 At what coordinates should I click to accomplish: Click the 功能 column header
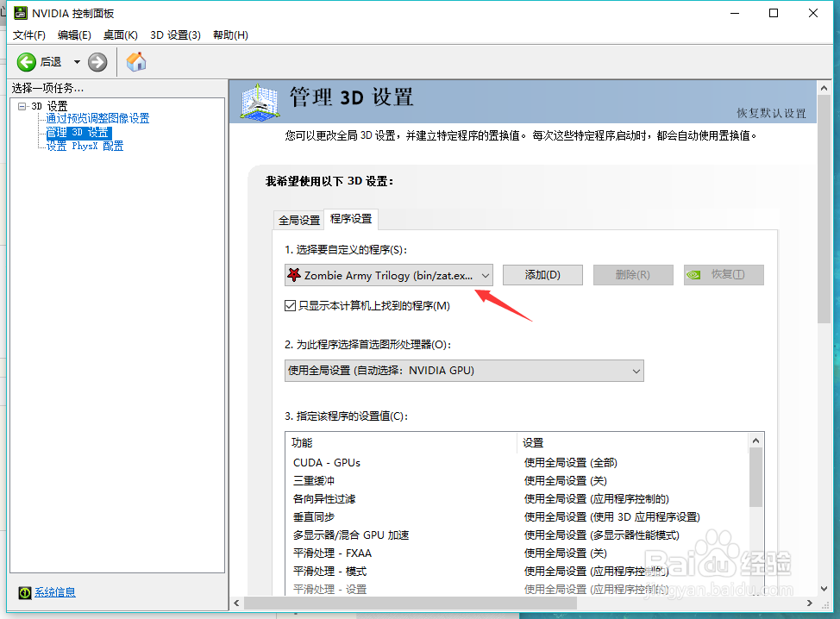click(x=401, y=443)
